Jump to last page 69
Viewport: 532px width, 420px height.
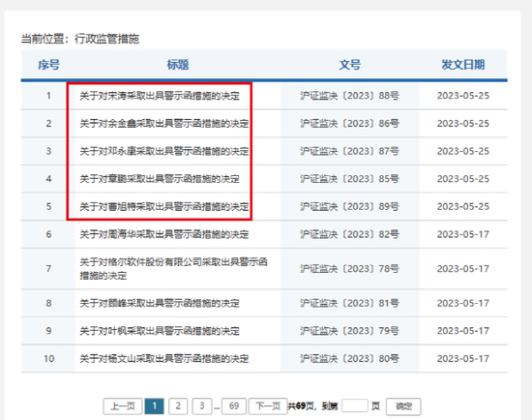point(234,406)
